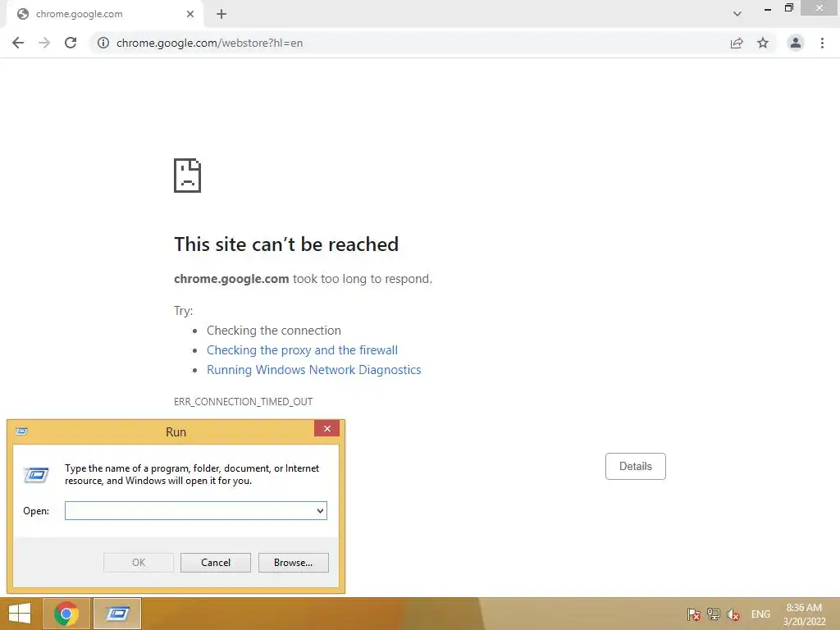Screen dimensions: 840x630
Task: Open a new tab with the plus button
Action: (x=221, y=14)
